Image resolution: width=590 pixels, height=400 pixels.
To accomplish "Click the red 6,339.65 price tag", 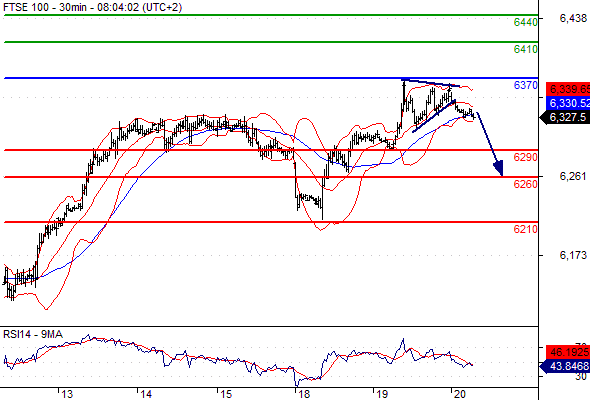I will coord(568,89).
